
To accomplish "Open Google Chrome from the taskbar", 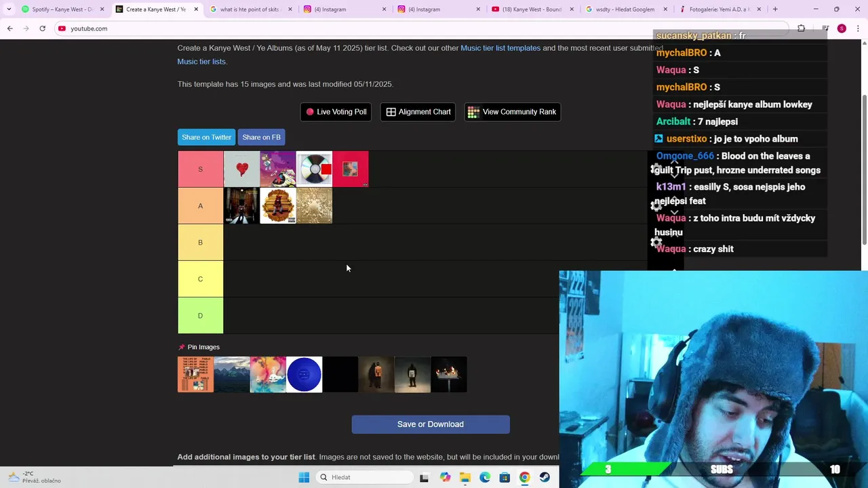I will (x=525, y=477).
